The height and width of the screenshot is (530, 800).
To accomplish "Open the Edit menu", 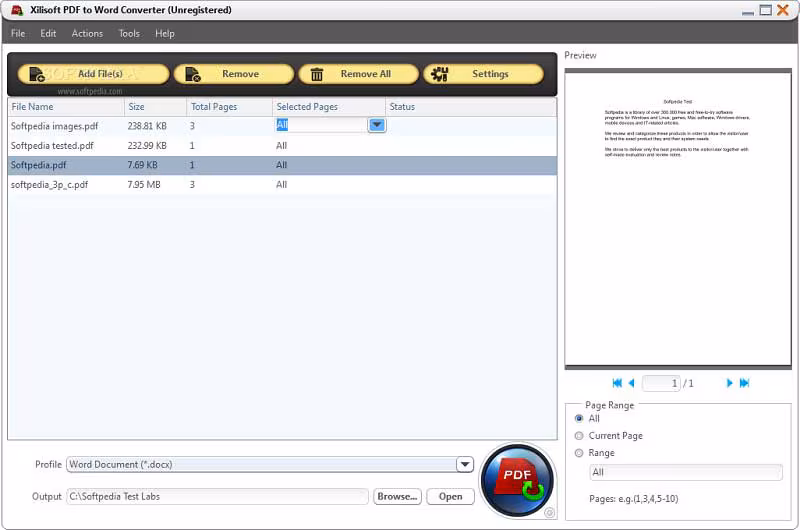I will point(48,34).
